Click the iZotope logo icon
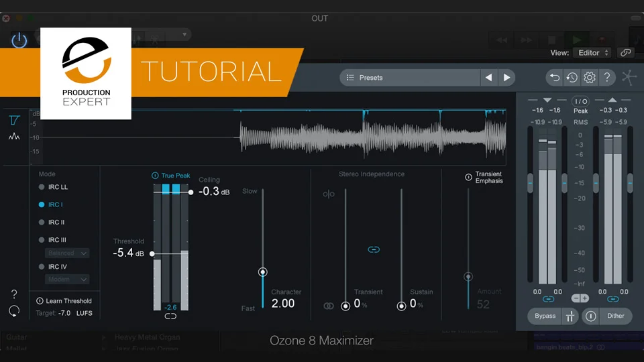The height and width of the screenshot is (362, 644). coord(629,78)
